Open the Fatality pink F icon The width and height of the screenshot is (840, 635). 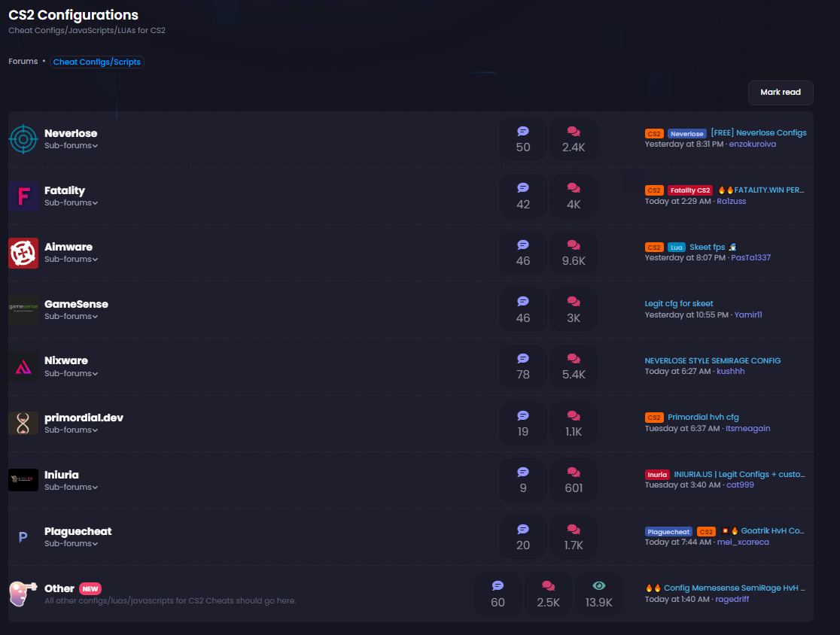[x=23, y=196]
